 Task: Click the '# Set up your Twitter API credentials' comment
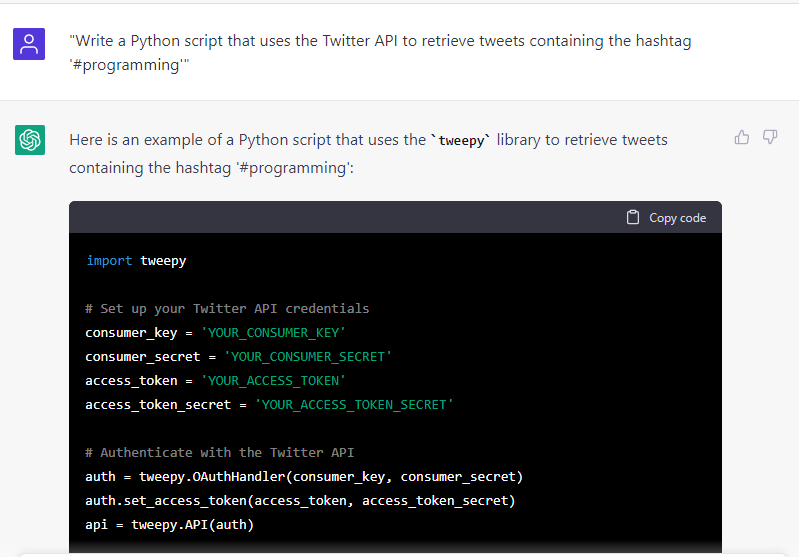(x=227, y=309)
